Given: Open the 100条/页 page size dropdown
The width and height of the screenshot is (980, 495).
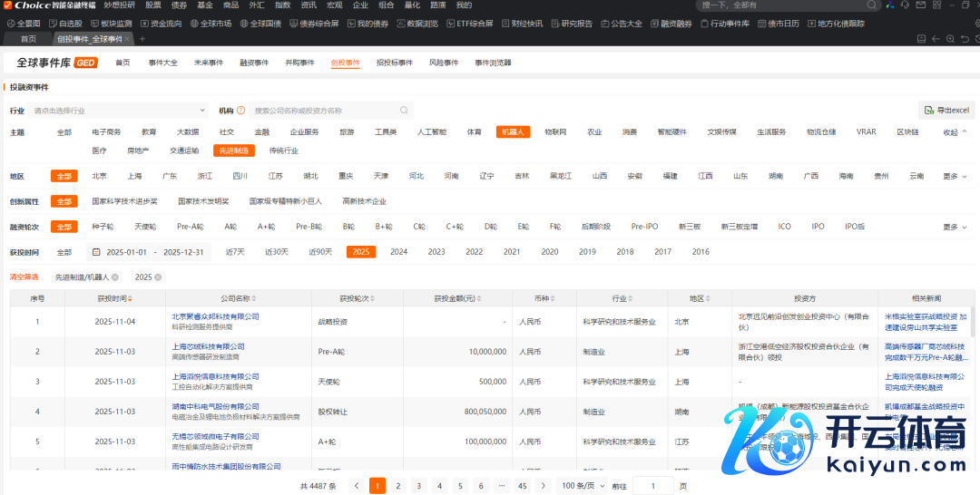Looking at the screenshot, I should coord(581,486).
